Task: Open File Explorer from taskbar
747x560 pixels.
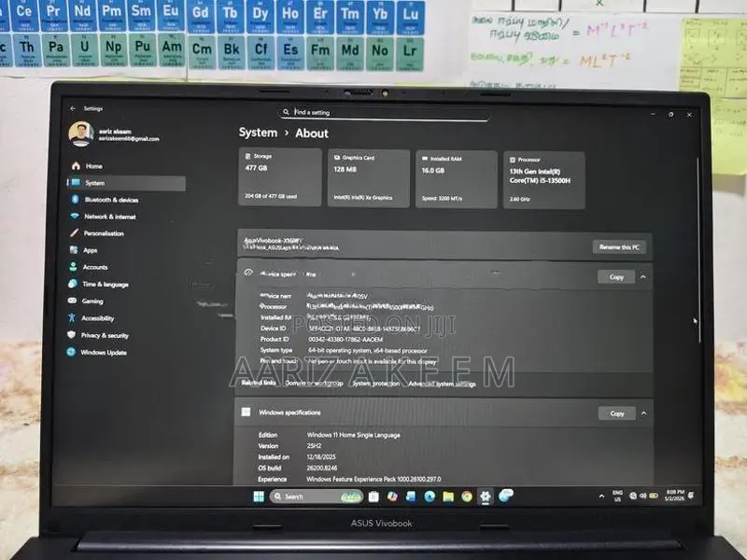Action: coord(448,497)
